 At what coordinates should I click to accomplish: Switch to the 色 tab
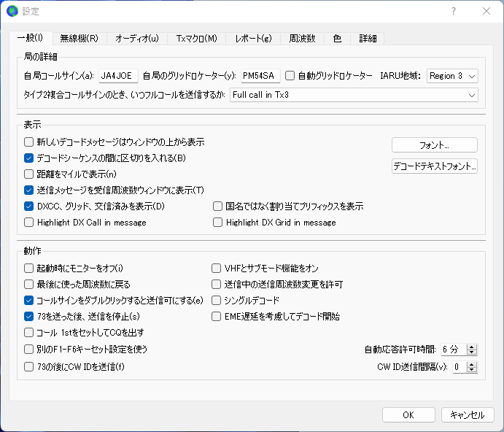(x=337, y=39)
